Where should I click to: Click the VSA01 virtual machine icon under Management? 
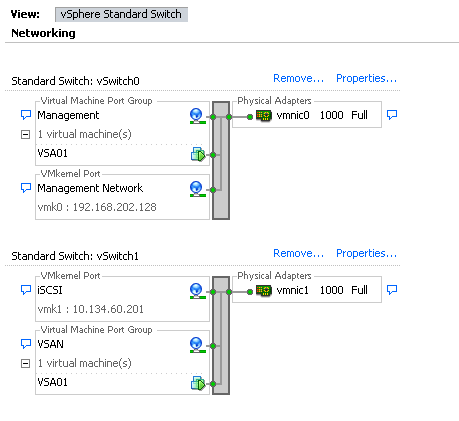point(198,154)
